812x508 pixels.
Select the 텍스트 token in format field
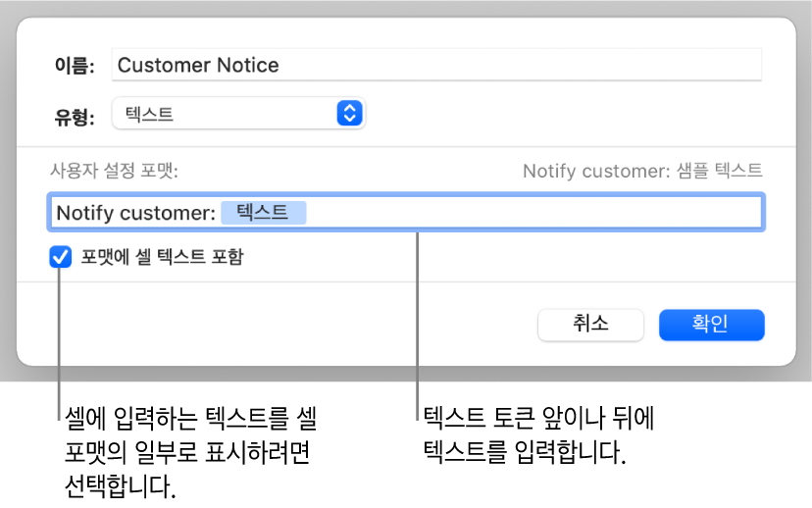tap(263, 212)
